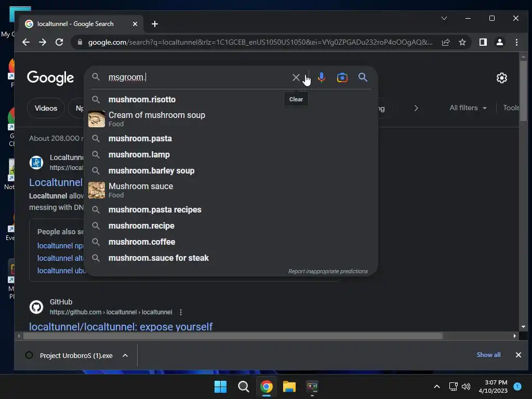Open Google quick settings gear
Image resolution: width=532 pixels, height=399 pixels.
(501, 78)
